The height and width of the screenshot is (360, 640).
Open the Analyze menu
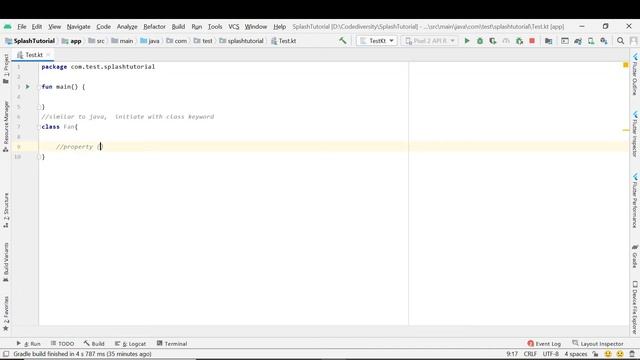click(127, 27)
